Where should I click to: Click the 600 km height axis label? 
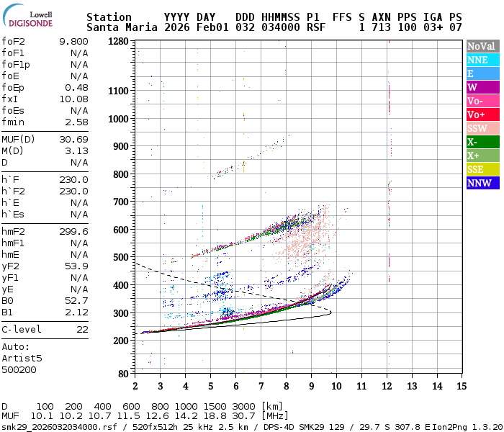121,230
